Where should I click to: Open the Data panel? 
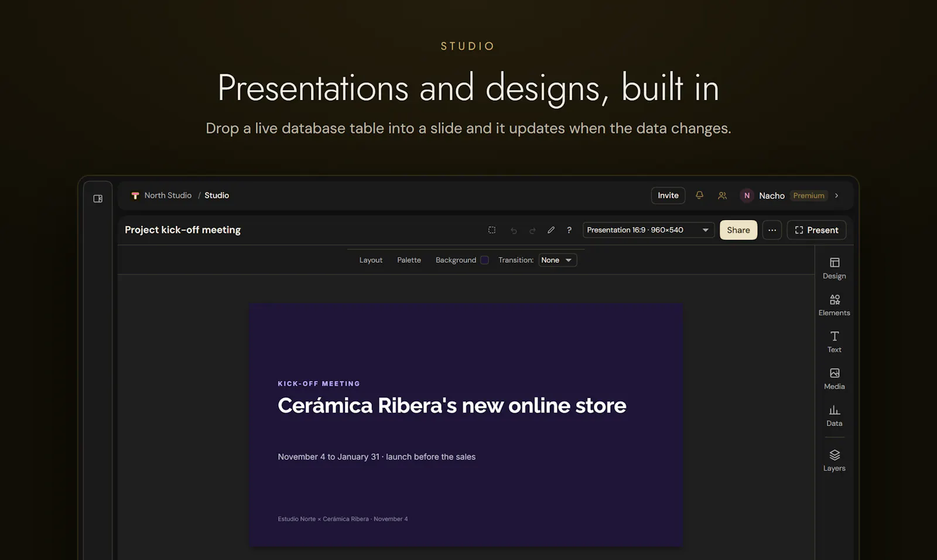coord(835,415)
